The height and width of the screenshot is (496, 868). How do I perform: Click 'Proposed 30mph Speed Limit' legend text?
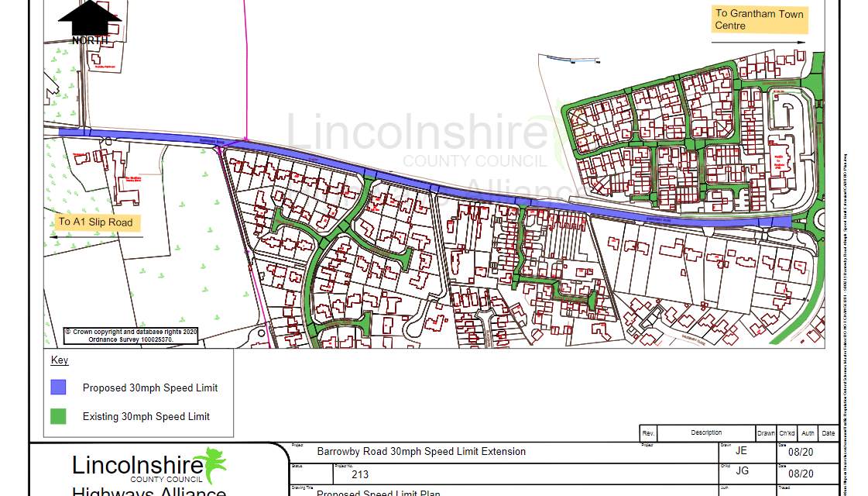pyautogui.click(x=150, y=388)
